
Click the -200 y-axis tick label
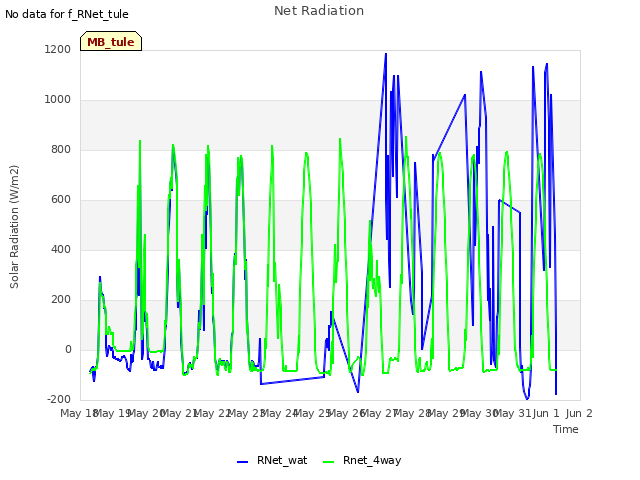[59, 399]
